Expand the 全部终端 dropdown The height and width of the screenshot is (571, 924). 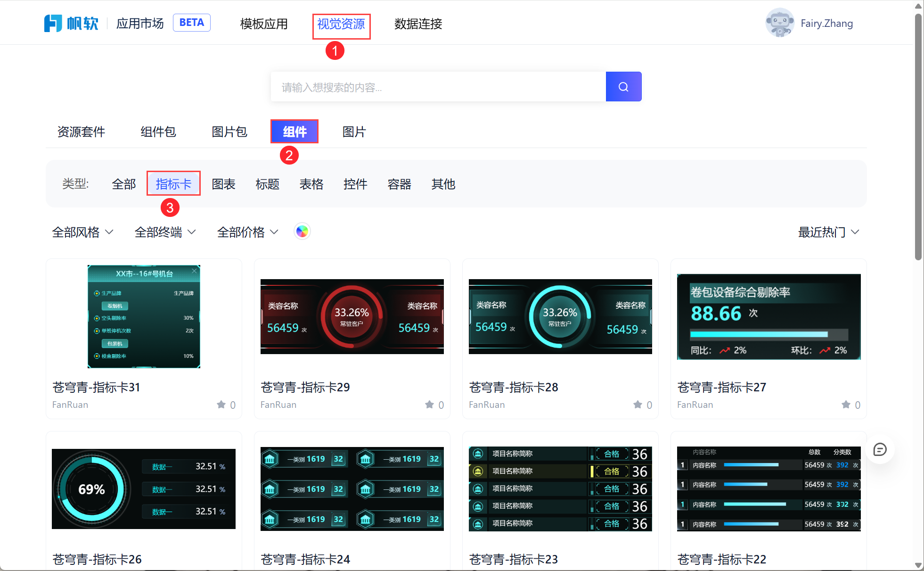[x=165, y=232]
